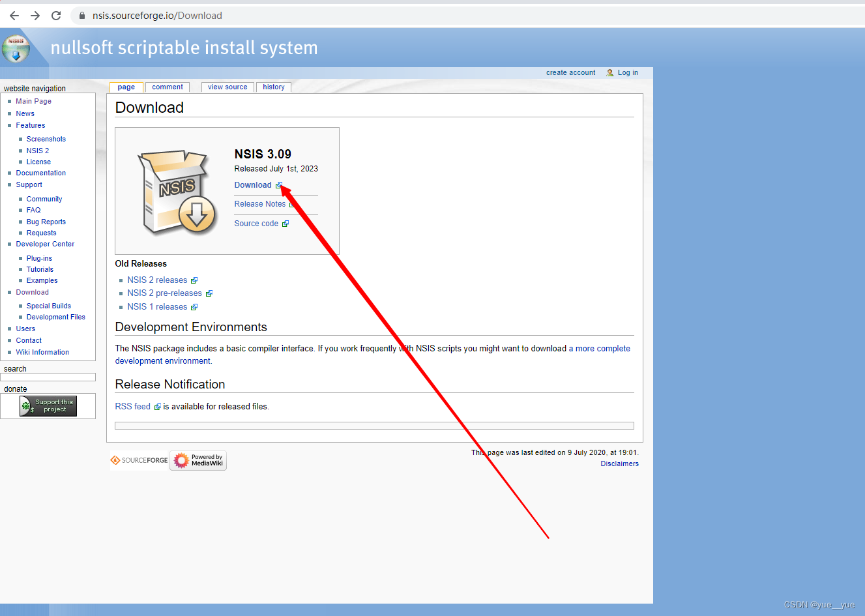Click the NSIS 3.09 Download link
The height and width of the screenshot is (616, 865).
pyautogui.click(x=253, y=185)
